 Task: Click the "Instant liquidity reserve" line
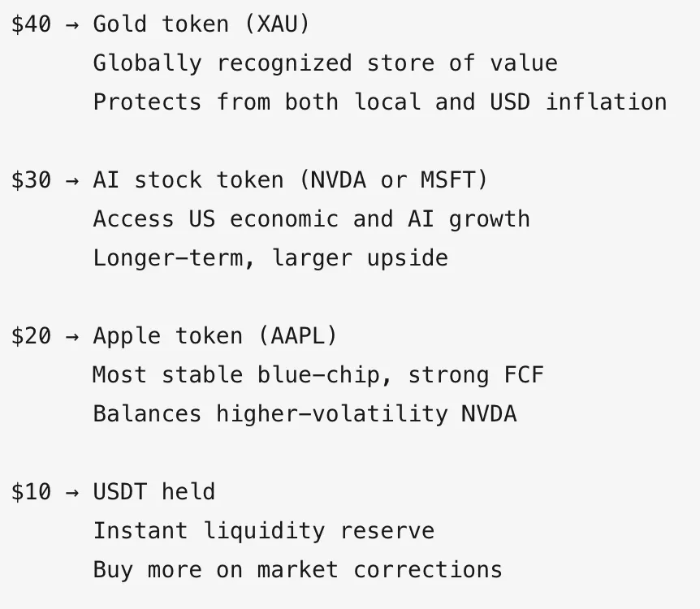click(264, 531)
